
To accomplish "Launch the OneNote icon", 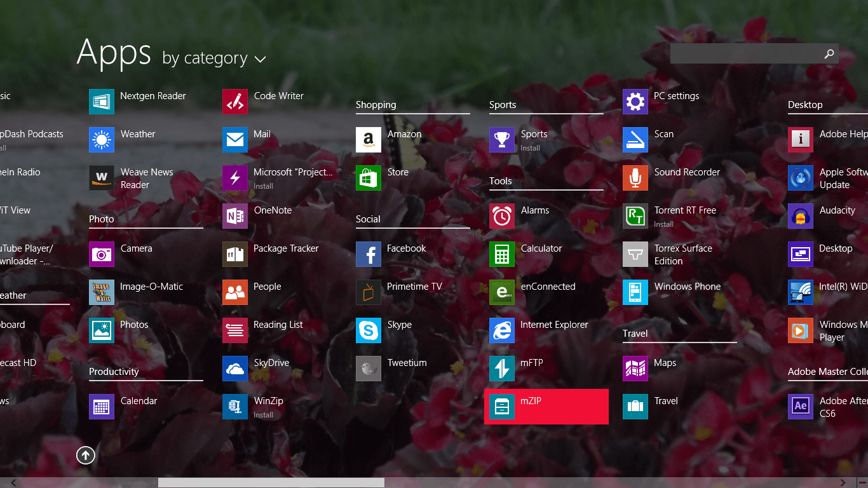I will [235, 216].
